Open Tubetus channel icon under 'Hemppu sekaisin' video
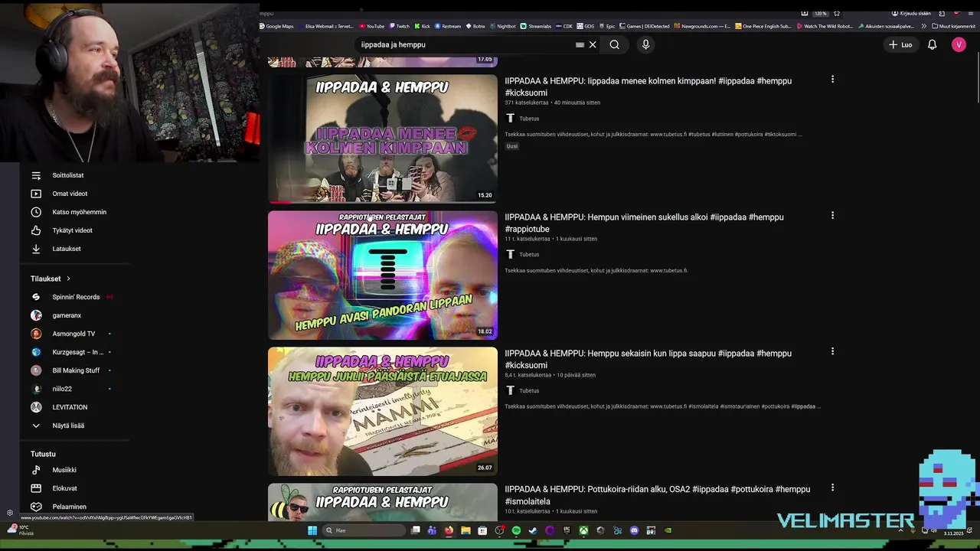Image resolution: width=980 pixels, height=551 pixels. click(510, 390)
